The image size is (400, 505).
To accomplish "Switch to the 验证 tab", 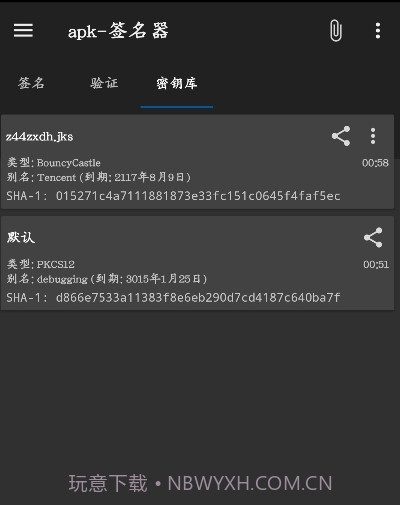I will coord(104,83).
